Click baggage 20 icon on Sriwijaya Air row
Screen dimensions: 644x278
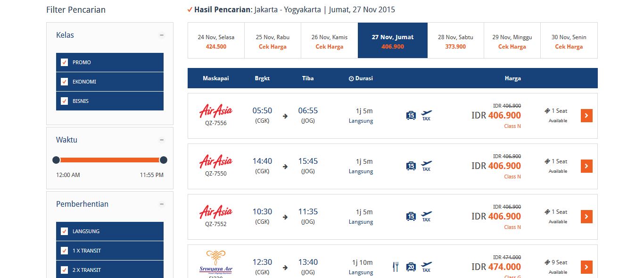click(x=411, y=267)
